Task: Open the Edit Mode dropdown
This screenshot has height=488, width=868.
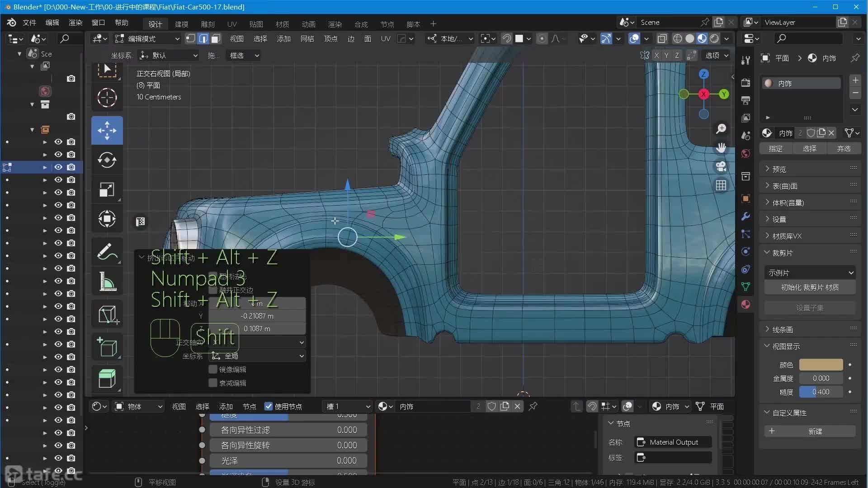Action: (147, 38)
